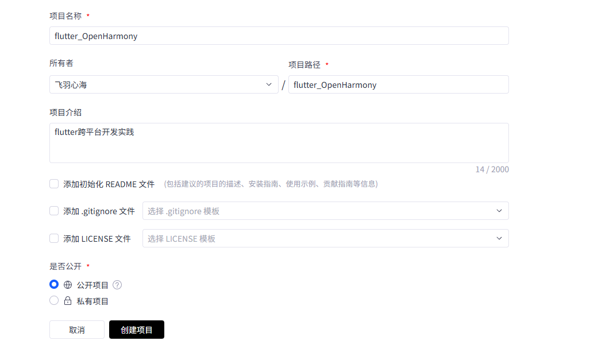The width and height of the screenshot is (594, 364).
Task: Click the 私有项目 label text
Action: pos(92,301)
